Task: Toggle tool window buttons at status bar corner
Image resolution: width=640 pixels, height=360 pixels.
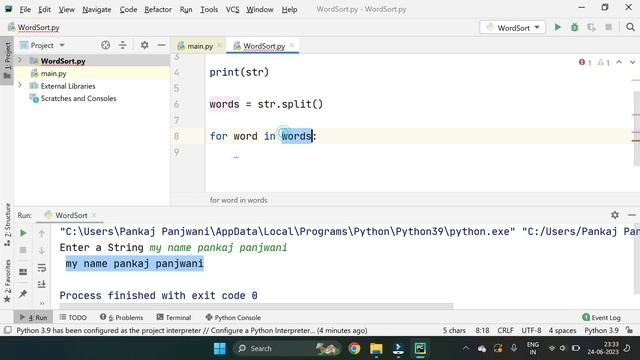Action: click(7, 330)
